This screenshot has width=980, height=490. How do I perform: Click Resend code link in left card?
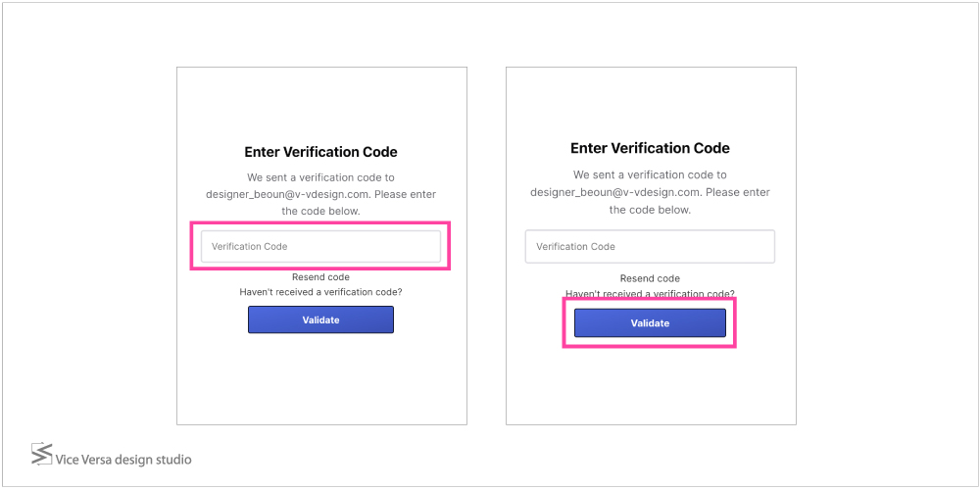click(x=320, y=277)
